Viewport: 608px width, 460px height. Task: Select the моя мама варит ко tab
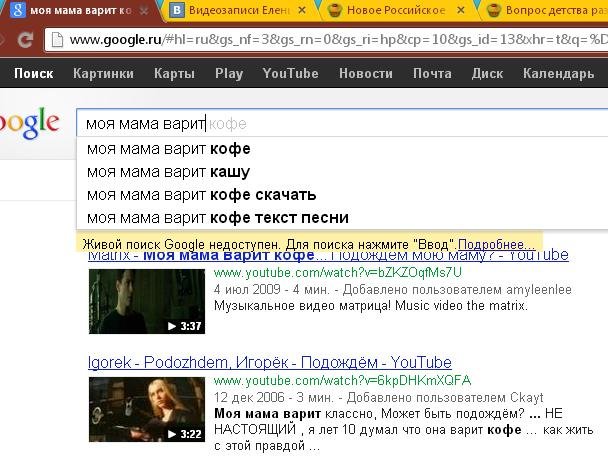[81, 10]
